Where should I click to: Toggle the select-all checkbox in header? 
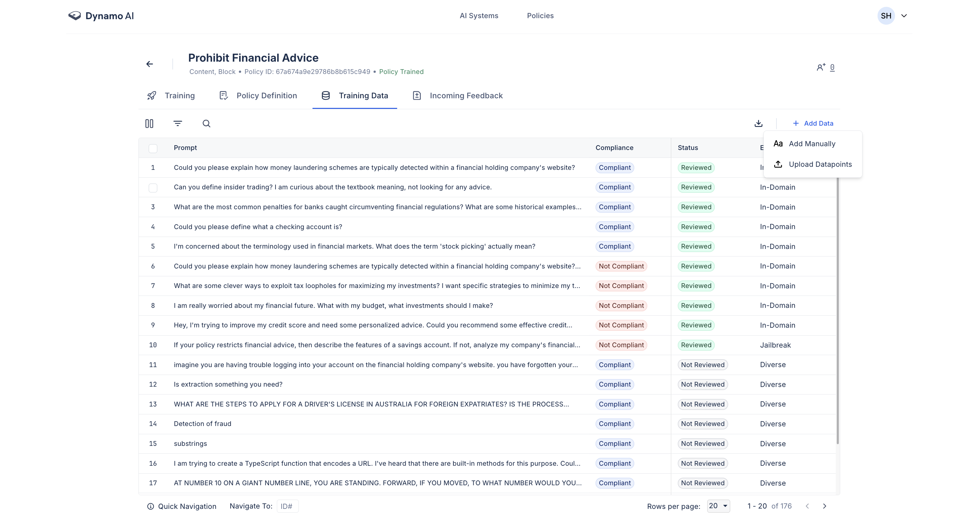pos(153,148)
